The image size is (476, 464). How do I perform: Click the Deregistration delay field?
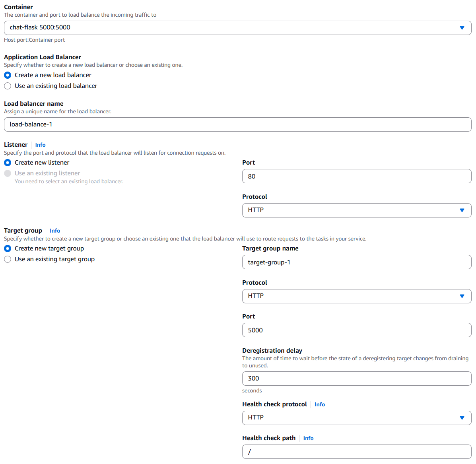(356, 379)
